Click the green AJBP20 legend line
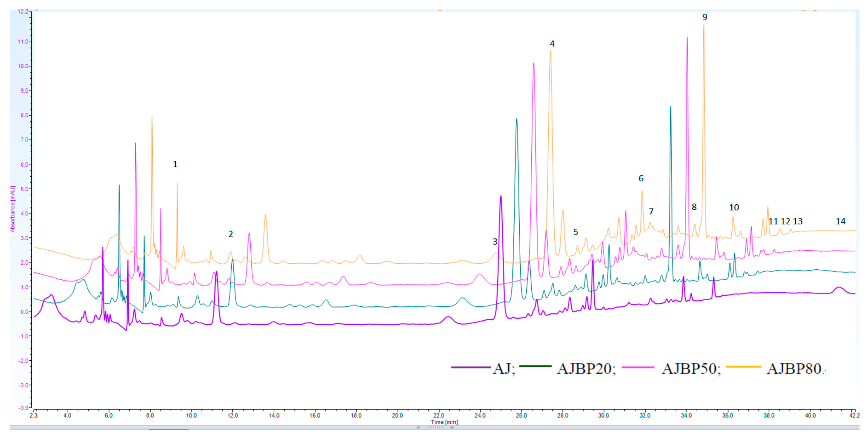Viewport: 868px width, 439px height. (x=536, y=366)
